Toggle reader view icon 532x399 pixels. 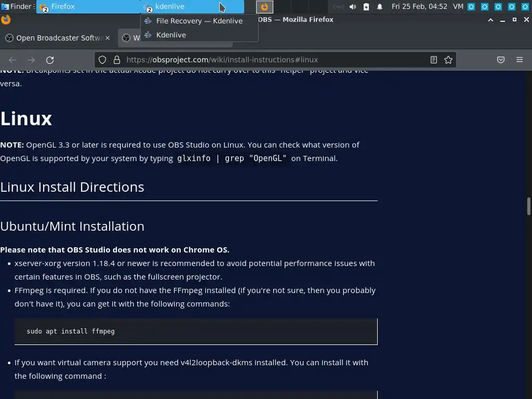point(434,60)
